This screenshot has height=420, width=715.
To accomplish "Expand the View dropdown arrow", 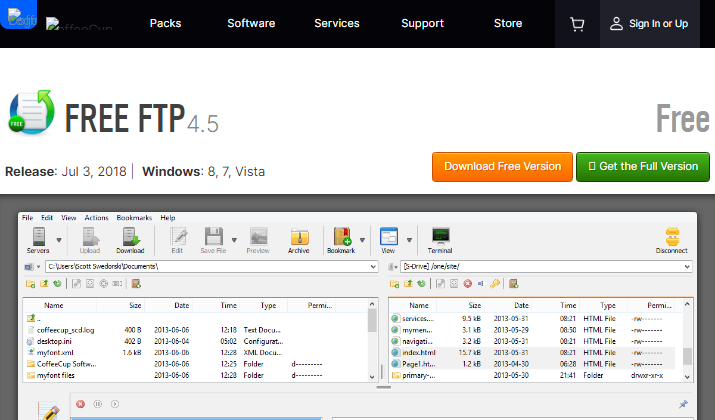I will (x=409, y=240).
